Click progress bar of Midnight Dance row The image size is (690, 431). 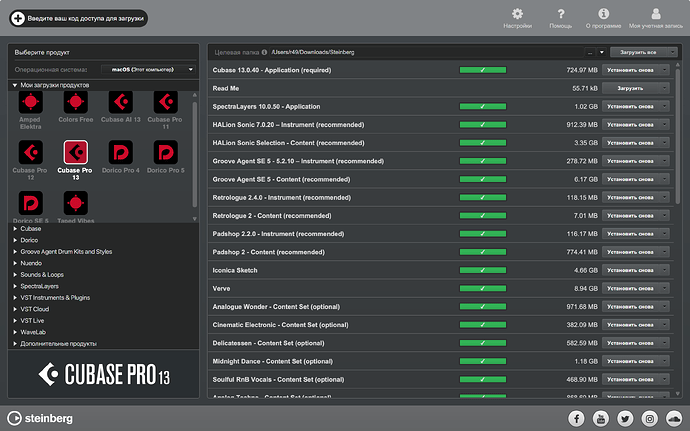tap(483, 361)
